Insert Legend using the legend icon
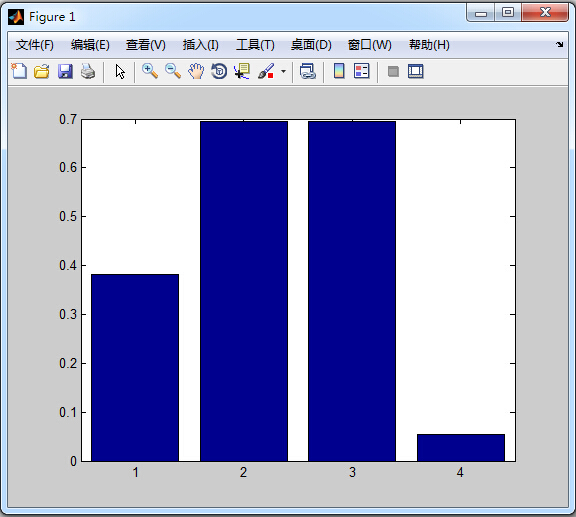 361,71
